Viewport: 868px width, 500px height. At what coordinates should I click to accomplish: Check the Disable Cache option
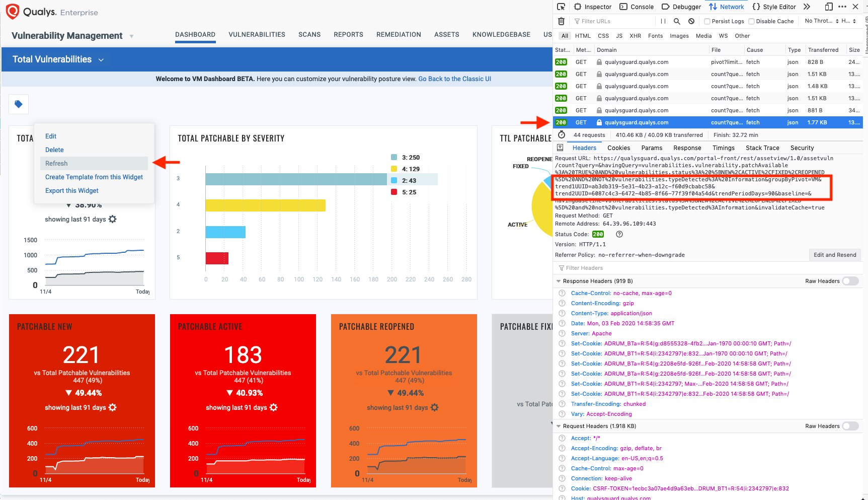tap(750, 21)
